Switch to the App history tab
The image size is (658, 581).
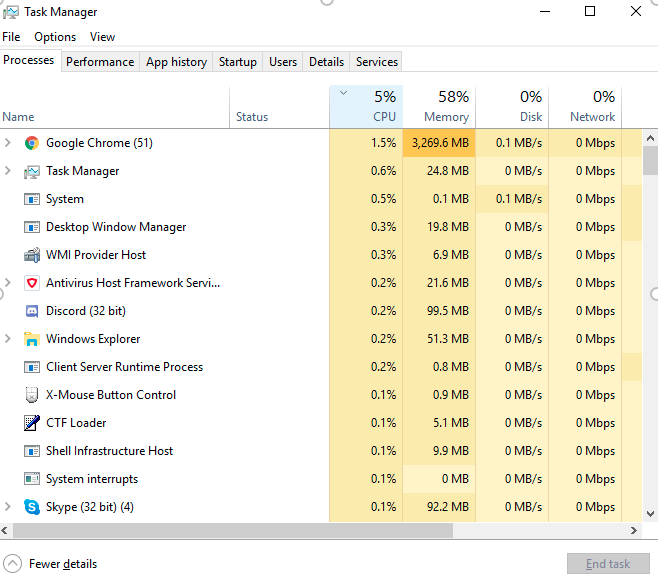tap(176, 62)
